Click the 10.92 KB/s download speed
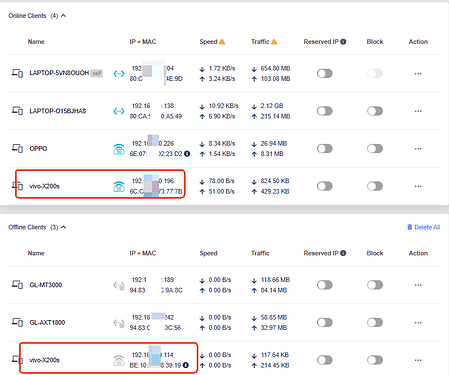Screen dimensions: 449x375 pyautogui.click(x=224, y=106)
